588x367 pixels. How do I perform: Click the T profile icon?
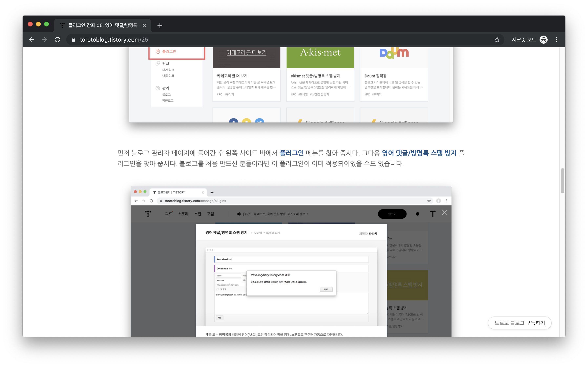433,214
